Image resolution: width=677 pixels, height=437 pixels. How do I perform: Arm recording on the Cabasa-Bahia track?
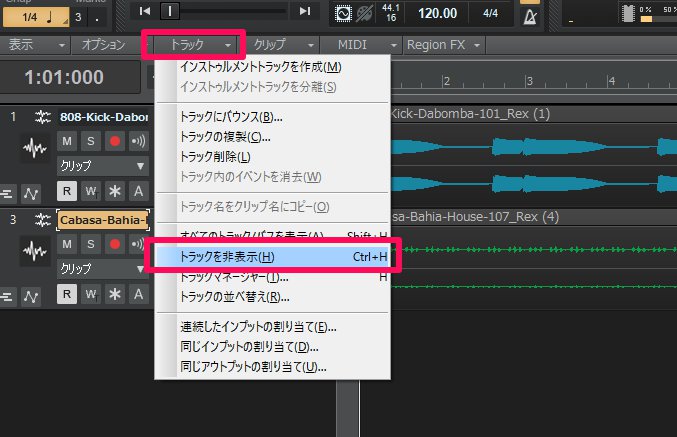coord(114,244)
